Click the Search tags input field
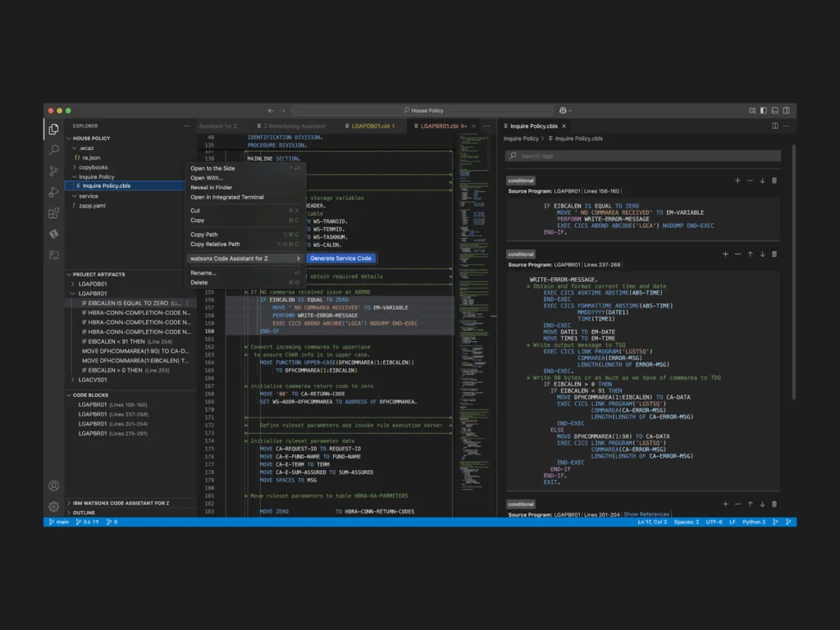840x630 pixels. (x=642, y=156)
